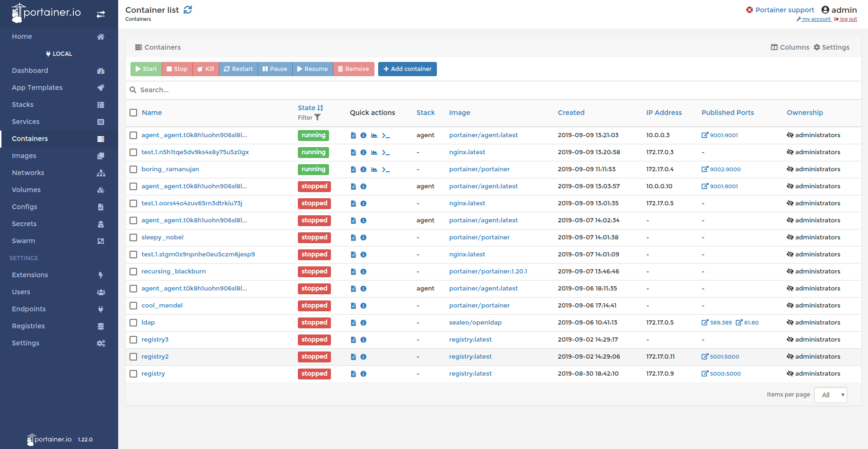
Task: Check the cool_mendel container checkbox
Action: [133, 306]
